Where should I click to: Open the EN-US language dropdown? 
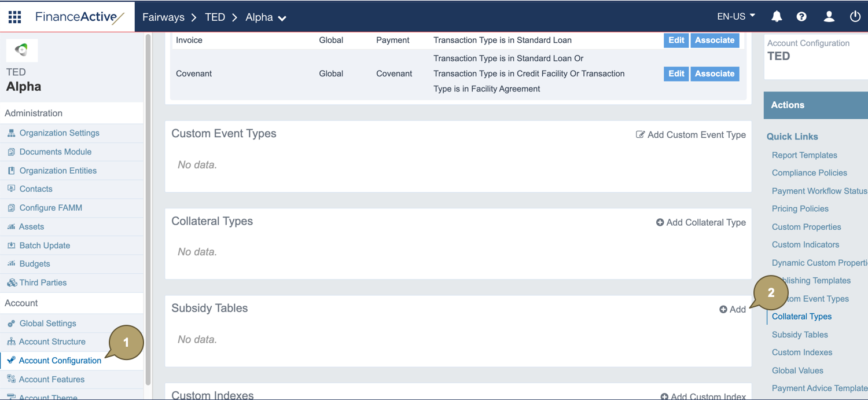[x=736, y=16]
